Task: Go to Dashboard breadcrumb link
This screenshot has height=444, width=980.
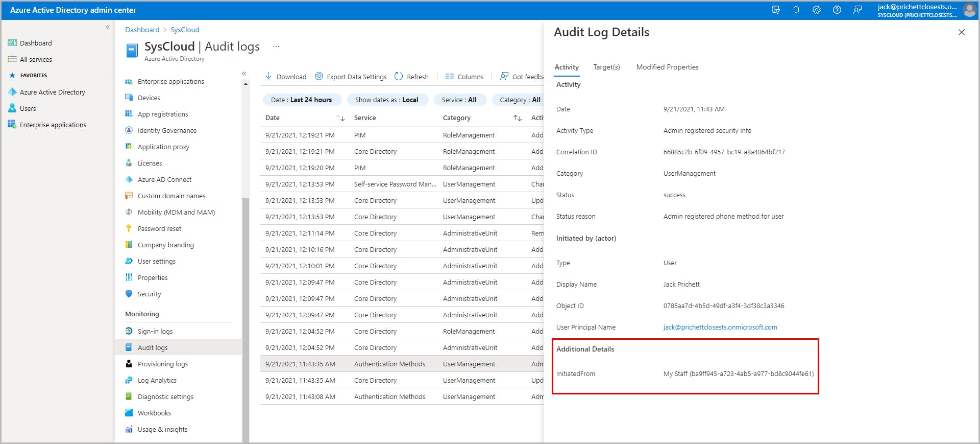Action: (x=142, y=30)
